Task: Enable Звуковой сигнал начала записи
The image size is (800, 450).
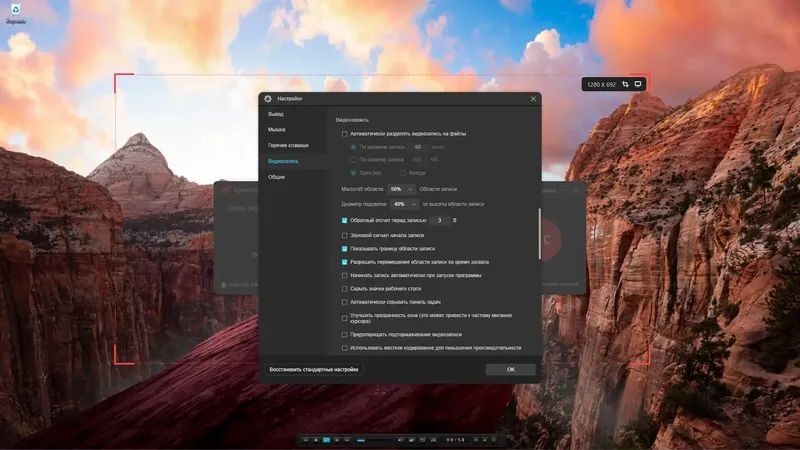Action: 344,235
